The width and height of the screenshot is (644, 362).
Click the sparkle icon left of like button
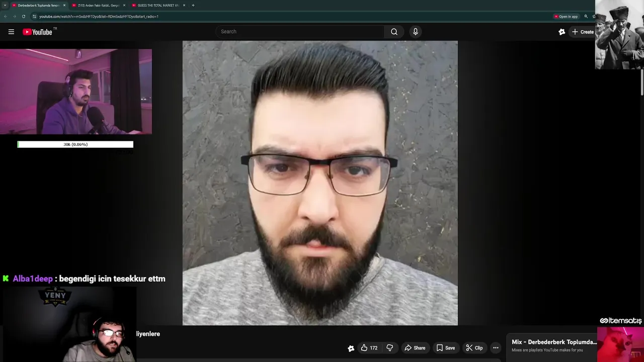(351, 348)
